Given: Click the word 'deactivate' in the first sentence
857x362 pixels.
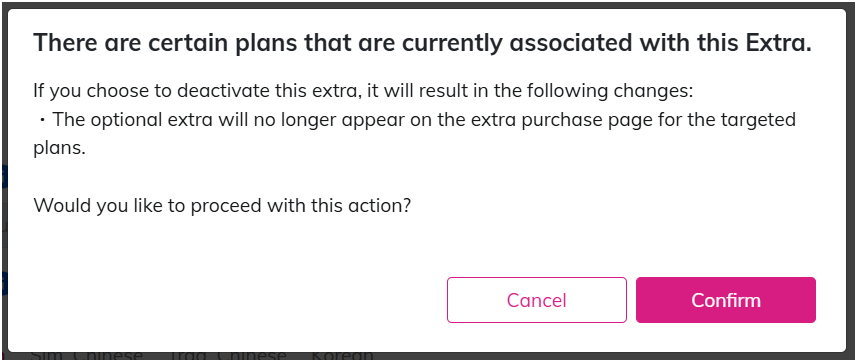Looking at the screenshot, I should click(226, 91).
